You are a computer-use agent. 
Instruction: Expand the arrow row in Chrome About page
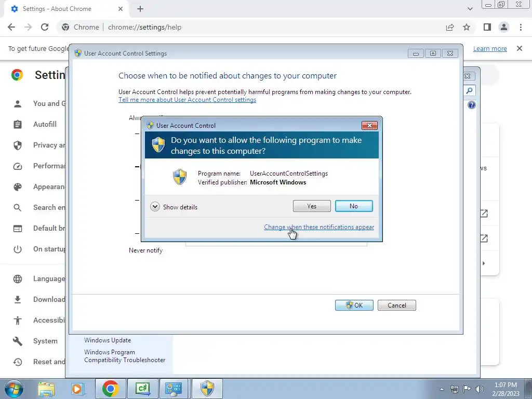click(484, 263)
